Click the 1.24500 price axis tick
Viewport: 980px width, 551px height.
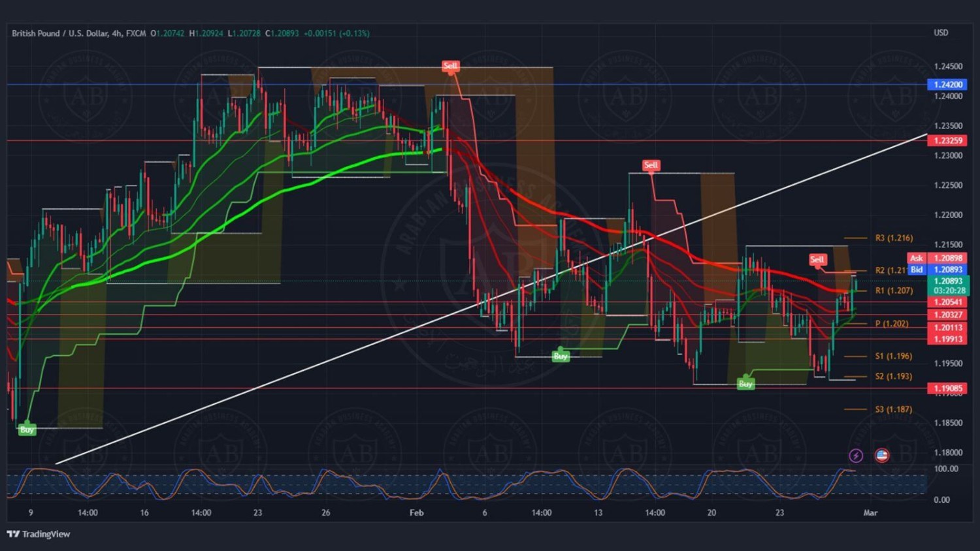pos(948,67)
